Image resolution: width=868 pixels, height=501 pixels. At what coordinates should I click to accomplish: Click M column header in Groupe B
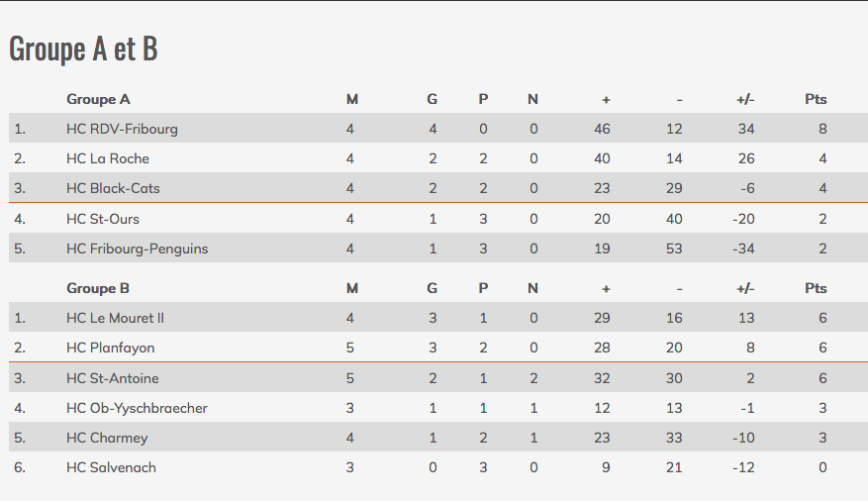[352, 289]
